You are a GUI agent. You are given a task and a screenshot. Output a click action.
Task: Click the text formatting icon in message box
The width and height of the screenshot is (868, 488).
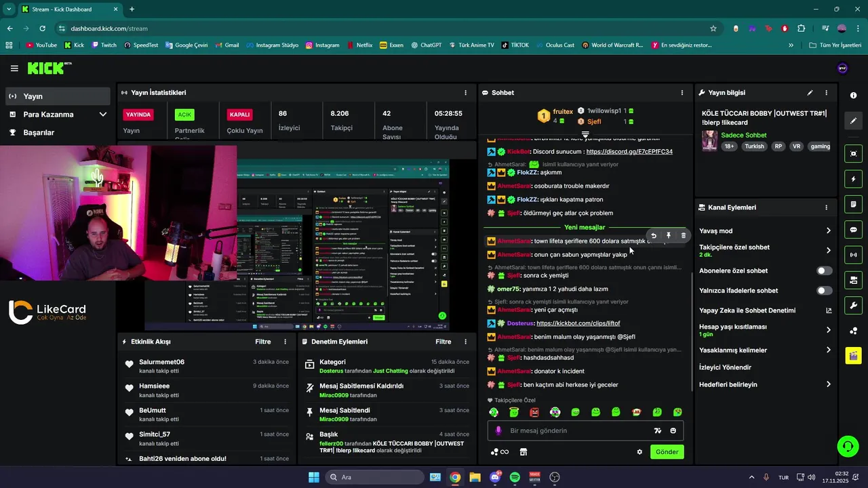[657, 430]
